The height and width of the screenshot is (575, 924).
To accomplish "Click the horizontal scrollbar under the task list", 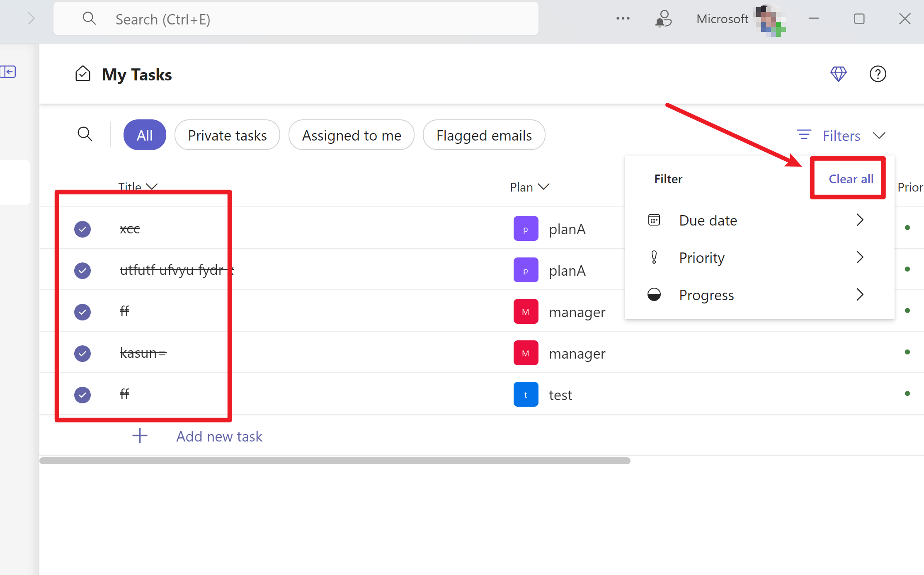I will click(x=335, y=461).
